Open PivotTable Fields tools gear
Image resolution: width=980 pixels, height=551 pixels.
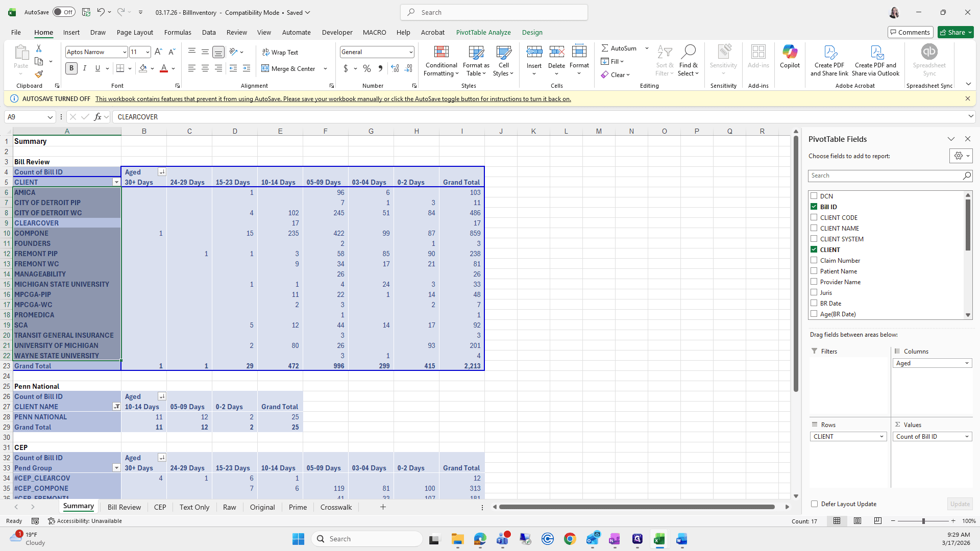961,156
